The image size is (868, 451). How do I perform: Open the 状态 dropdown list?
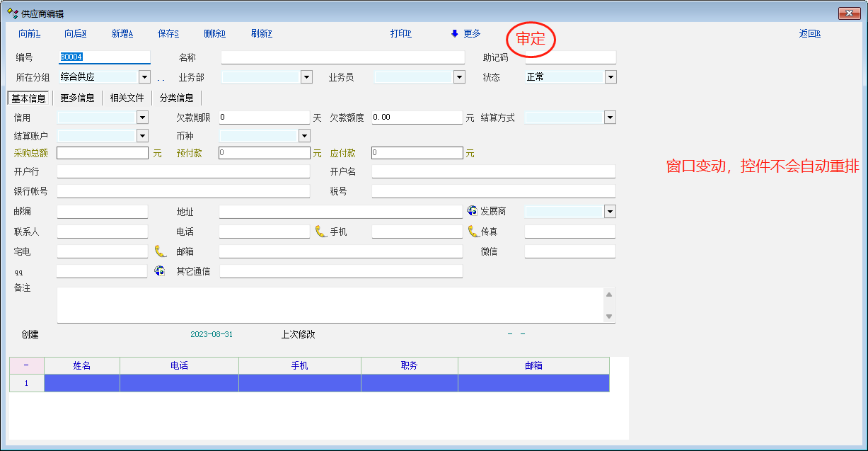point(610,77)
